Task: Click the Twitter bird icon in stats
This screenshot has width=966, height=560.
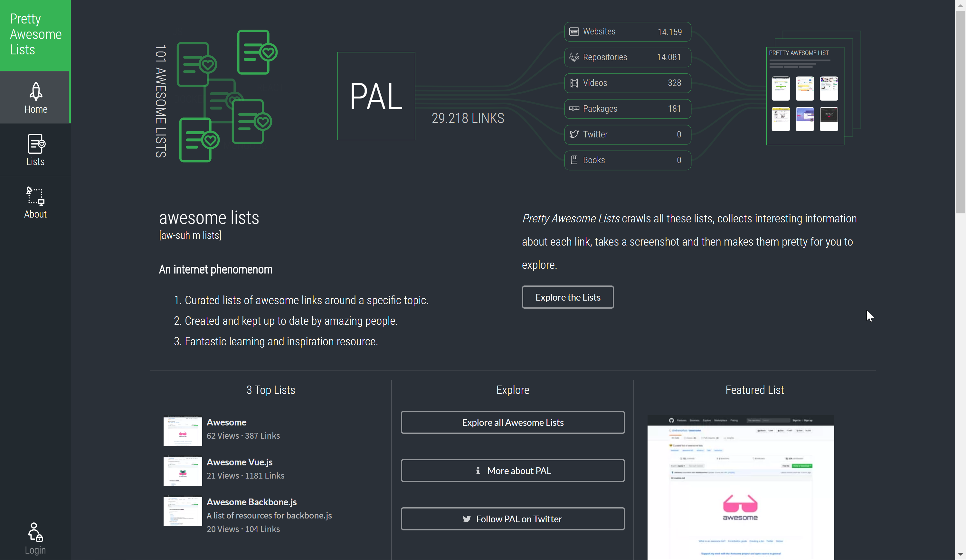Action: [574, 134]
